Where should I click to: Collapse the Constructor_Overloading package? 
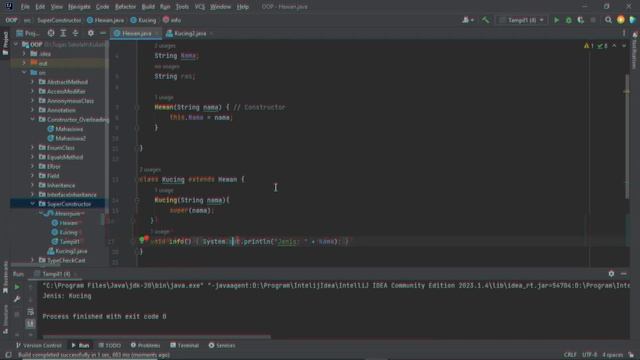coord(32,119)
